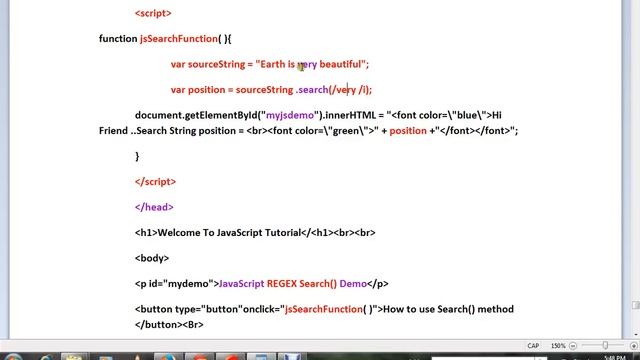The image size is (640, 360).
Task: Click red 'REGEX Search()' text
Action: tap(302, 284)
